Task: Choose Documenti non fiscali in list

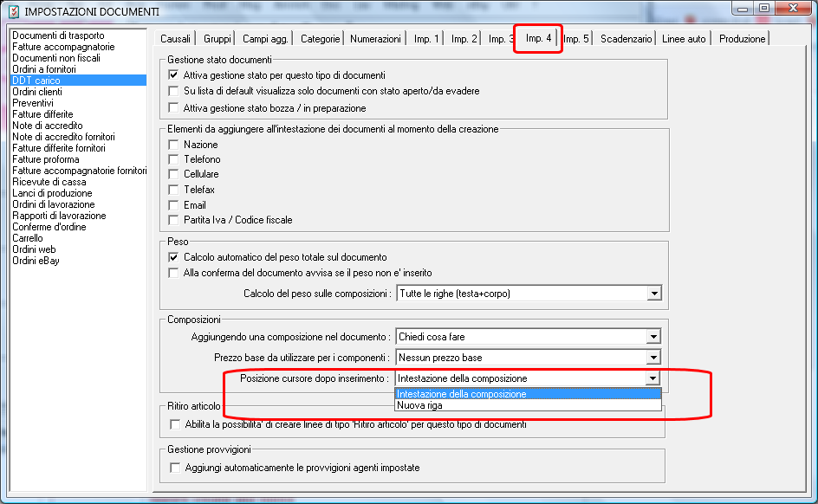Action: point(78,58)
